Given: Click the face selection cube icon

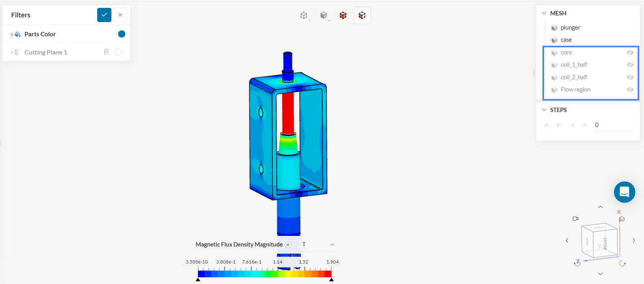Looking at the screenshot, I should coord(362,15).
